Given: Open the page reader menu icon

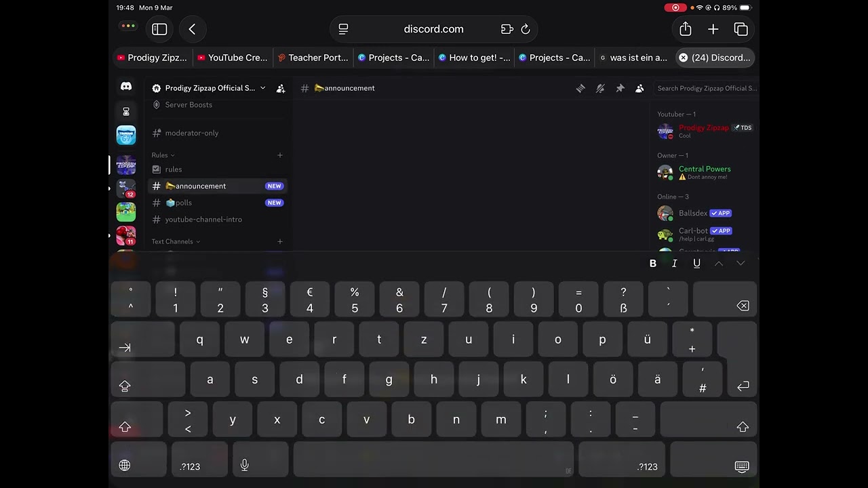Looking at the screenshot, I should click(343, 29).
